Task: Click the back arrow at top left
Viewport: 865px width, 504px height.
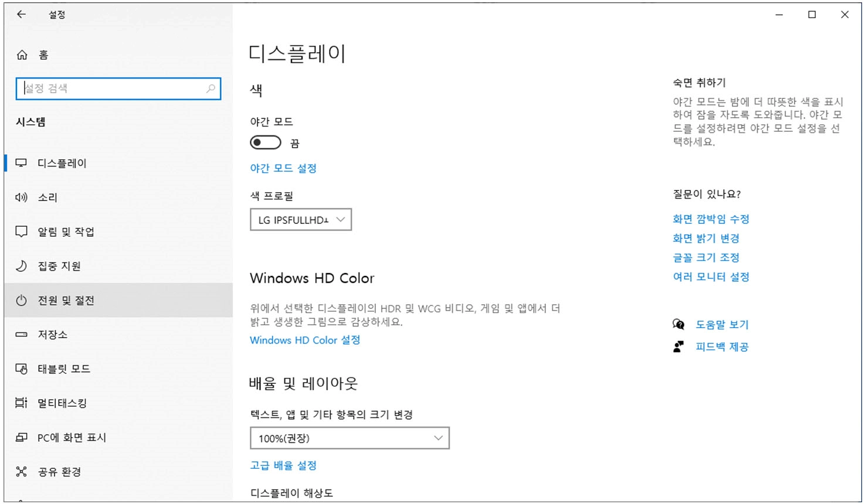Action: (21, 14)
